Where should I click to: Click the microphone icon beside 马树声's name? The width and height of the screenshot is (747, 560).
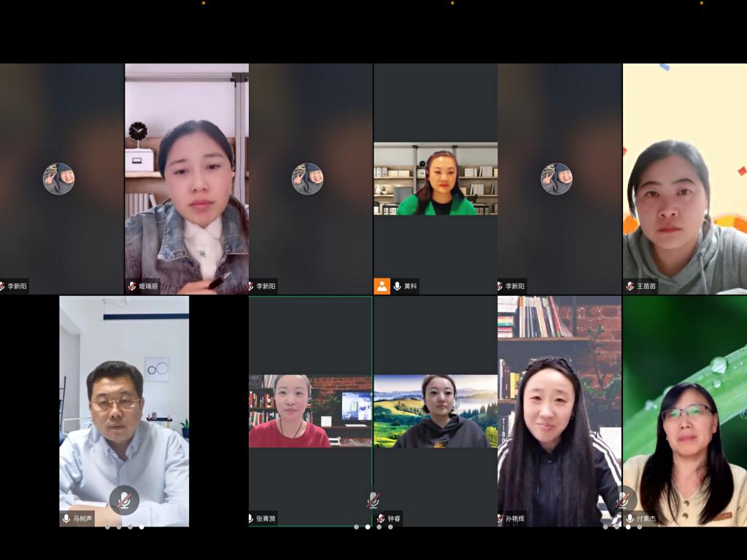tap(66, 518)
